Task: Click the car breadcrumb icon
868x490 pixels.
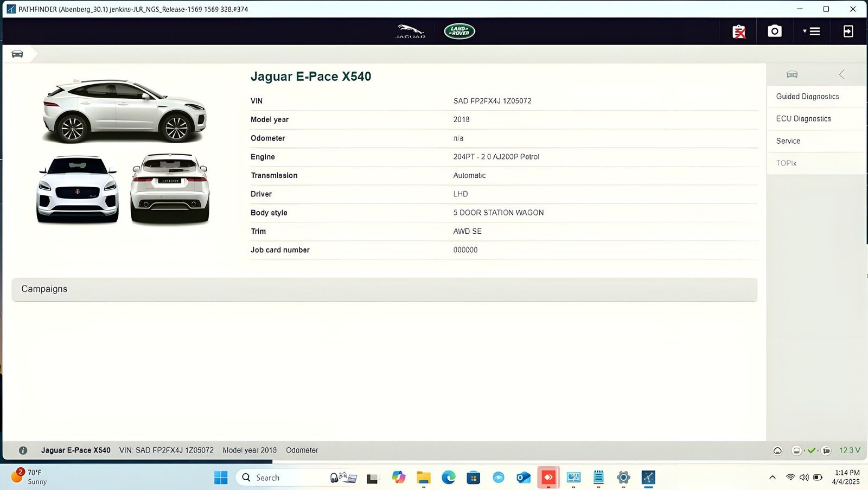Action: pyautogui.click(x=17, y=54)
